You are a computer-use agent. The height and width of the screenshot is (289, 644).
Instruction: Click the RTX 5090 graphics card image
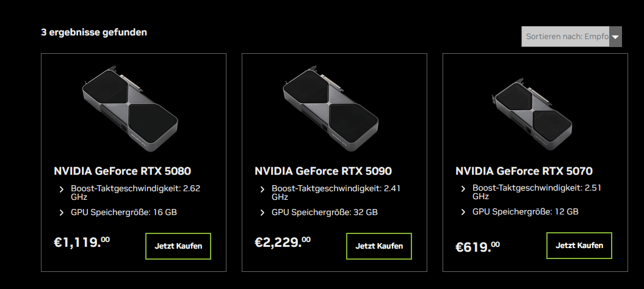(331, 107)
